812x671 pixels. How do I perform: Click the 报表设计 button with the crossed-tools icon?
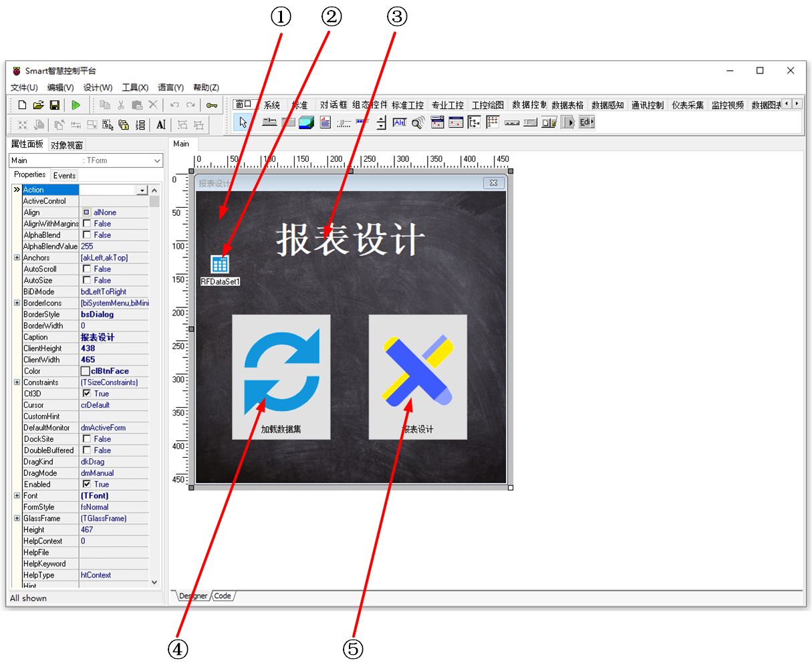[x=418, y=377]
